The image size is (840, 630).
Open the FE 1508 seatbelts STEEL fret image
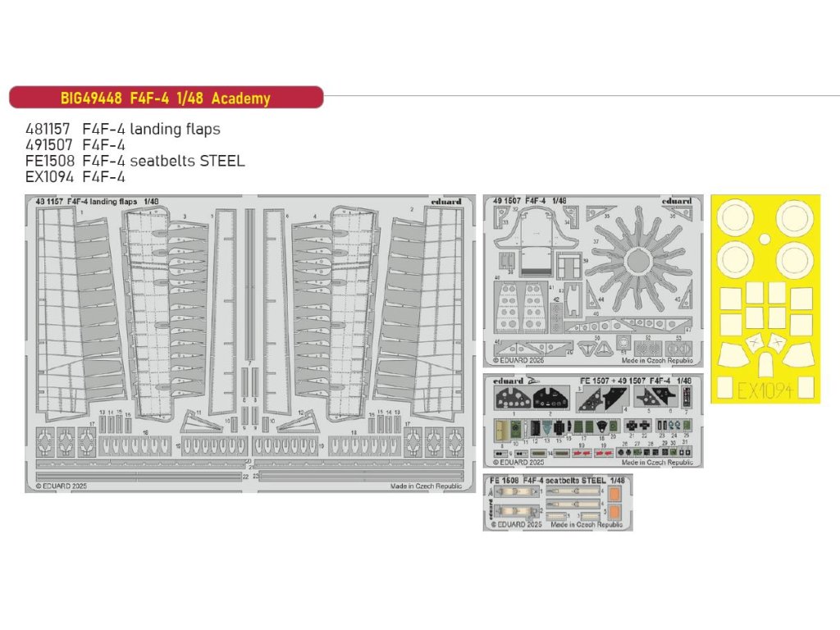(x=558, y=502)
